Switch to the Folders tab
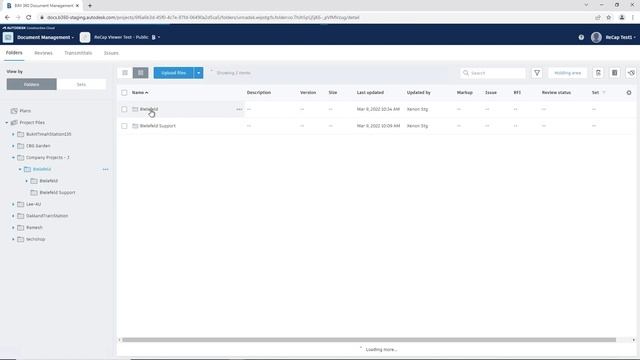The width and height of the screenshot is (640, 360). [x=14, y=53]
